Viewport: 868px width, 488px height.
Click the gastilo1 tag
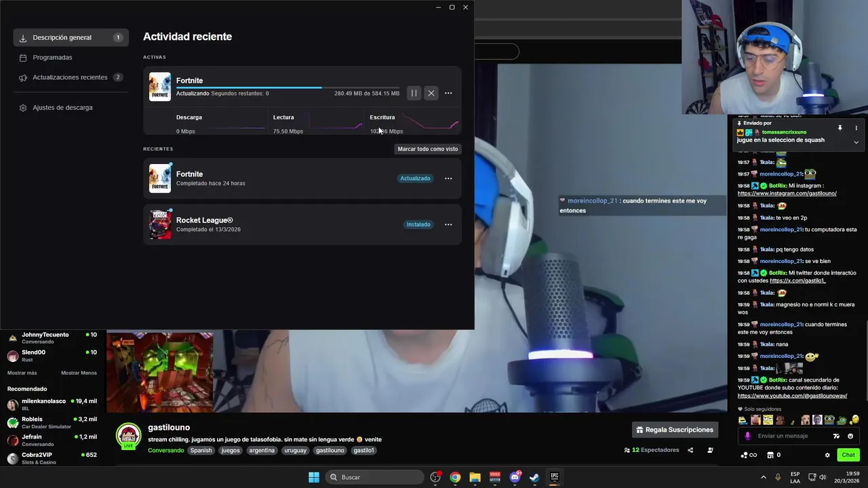(364, 450)
